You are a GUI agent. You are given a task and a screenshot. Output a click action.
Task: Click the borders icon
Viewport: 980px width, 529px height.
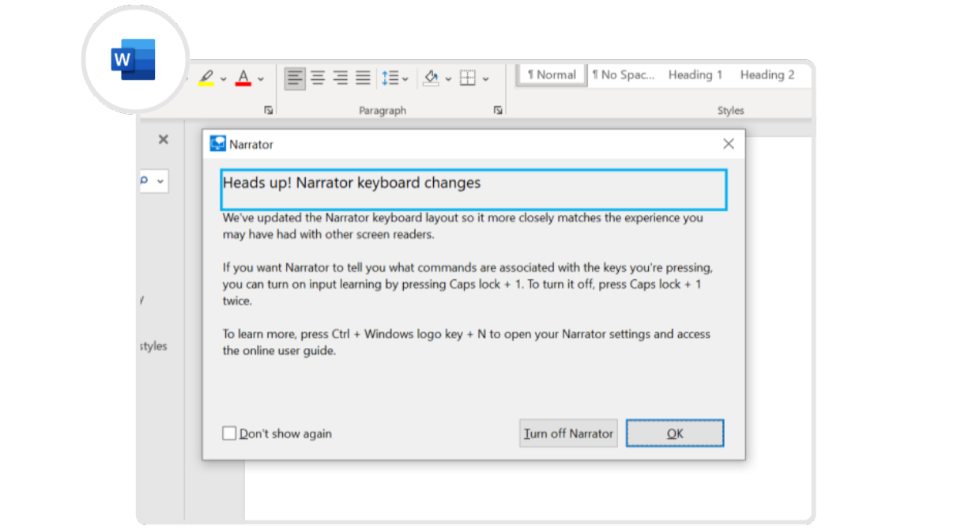[x=468, y=77]
